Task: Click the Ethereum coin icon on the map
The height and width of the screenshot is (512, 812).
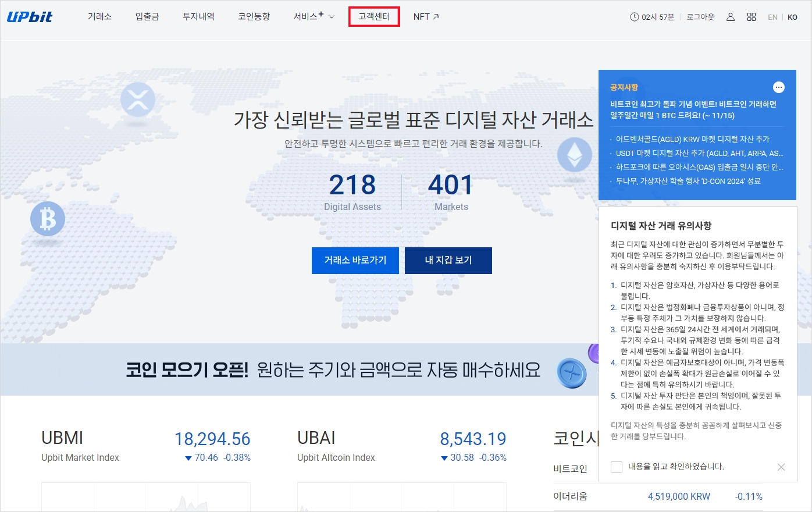Action: click(x=575, y=154)
